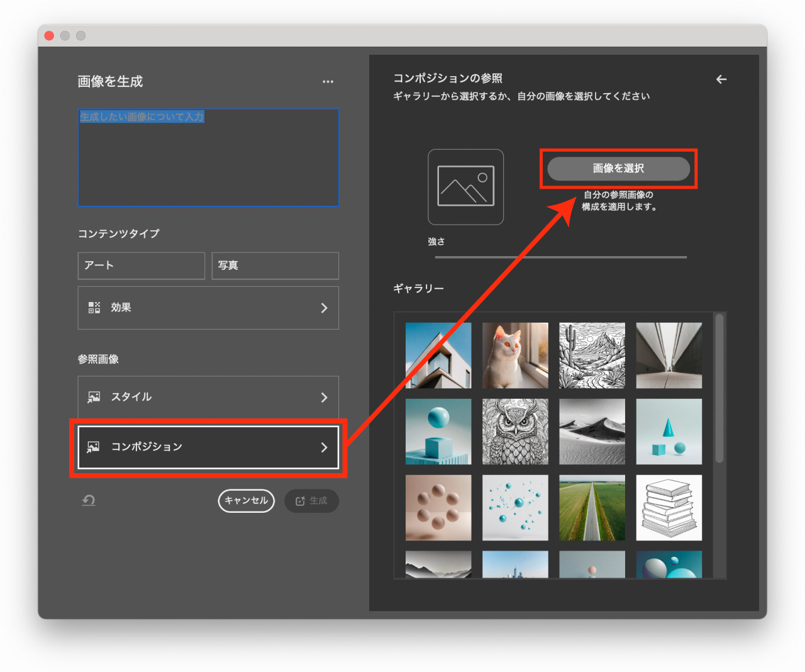Select the teal sphere on cube thumbnail
Viewport: 805px width, 672px height.
(x=438, y=432)
